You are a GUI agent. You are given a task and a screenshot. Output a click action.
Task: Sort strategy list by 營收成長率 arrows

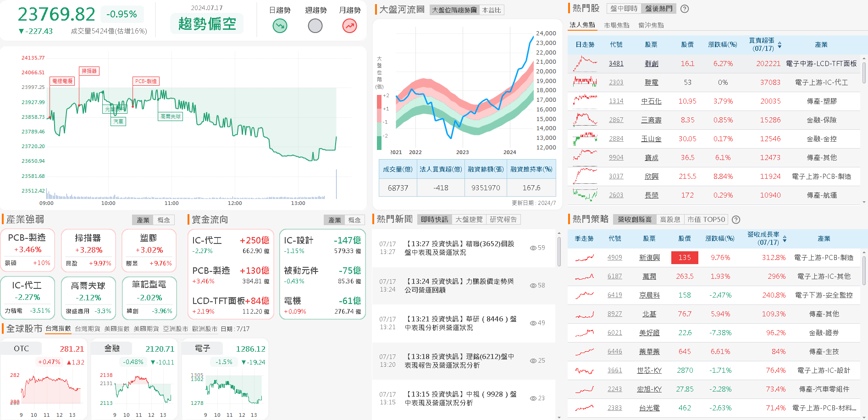coord(785,239)
